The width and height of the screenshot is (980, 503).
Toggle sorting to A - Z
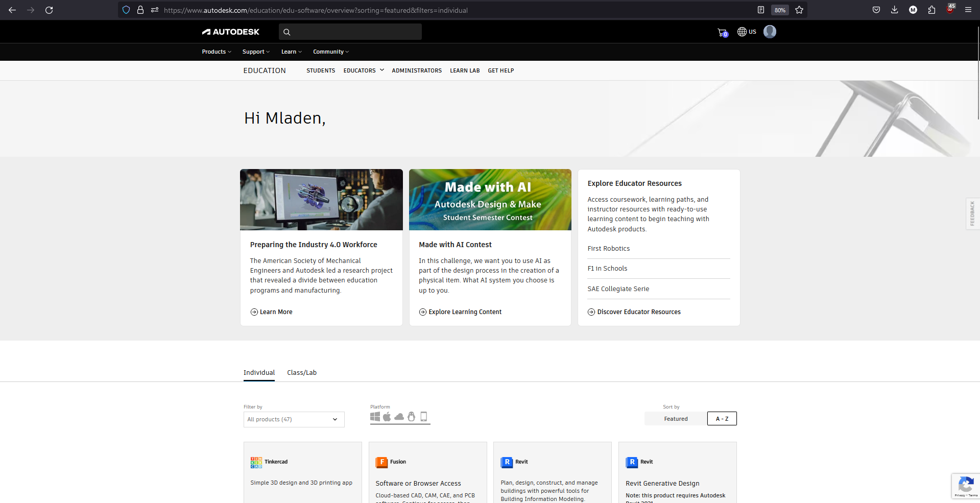tap(722, 418)
